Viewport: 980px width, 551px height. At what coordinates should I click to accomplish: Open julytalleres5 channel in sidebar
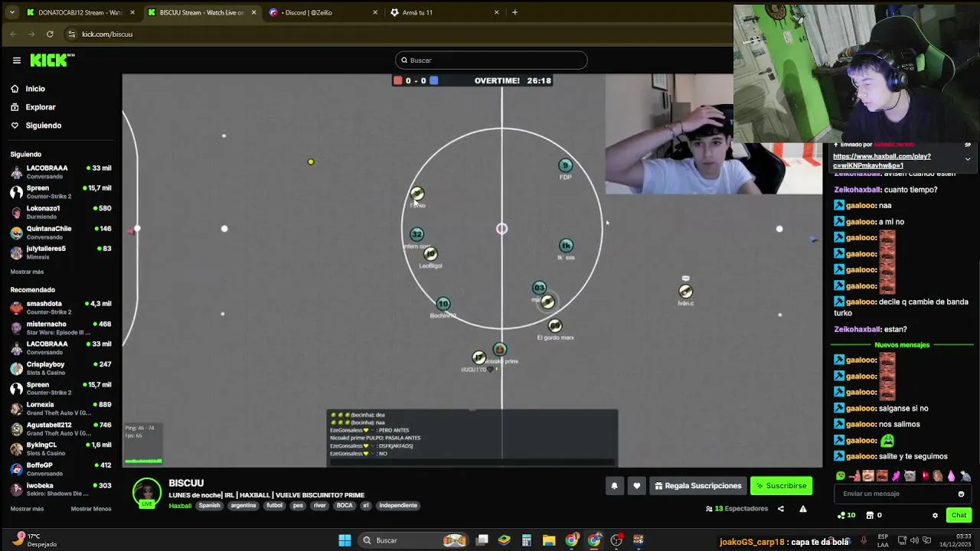point(60,253)
